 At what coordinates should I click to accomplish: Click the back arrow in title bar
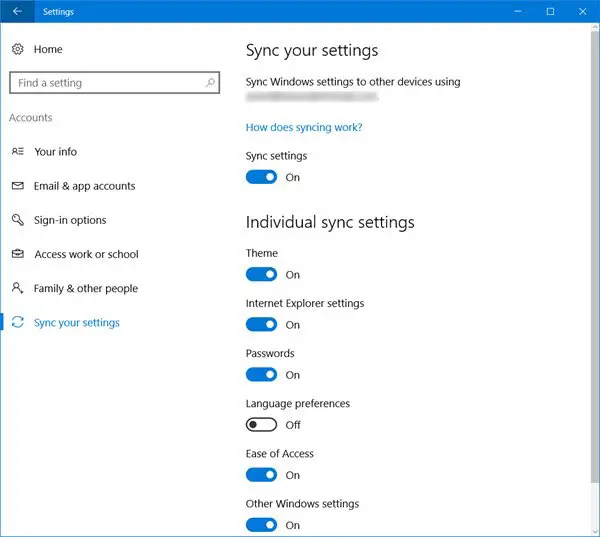click(17, 12)
